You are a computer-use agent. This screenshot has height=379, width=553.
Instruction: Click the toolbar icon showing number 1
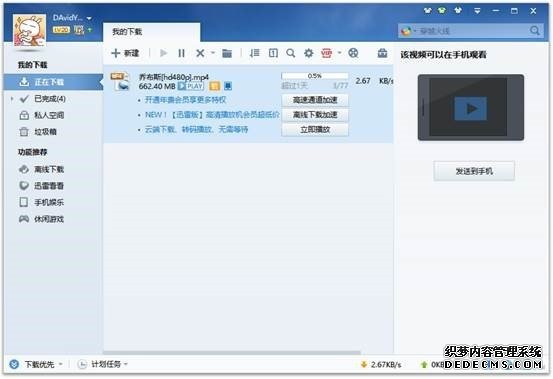click(x=273, y=53)
